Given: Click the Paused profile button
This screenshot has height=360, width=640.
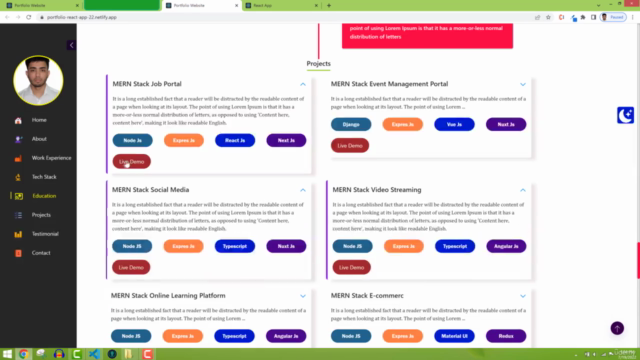Looking at the screenshot, I should pos(613,17).
